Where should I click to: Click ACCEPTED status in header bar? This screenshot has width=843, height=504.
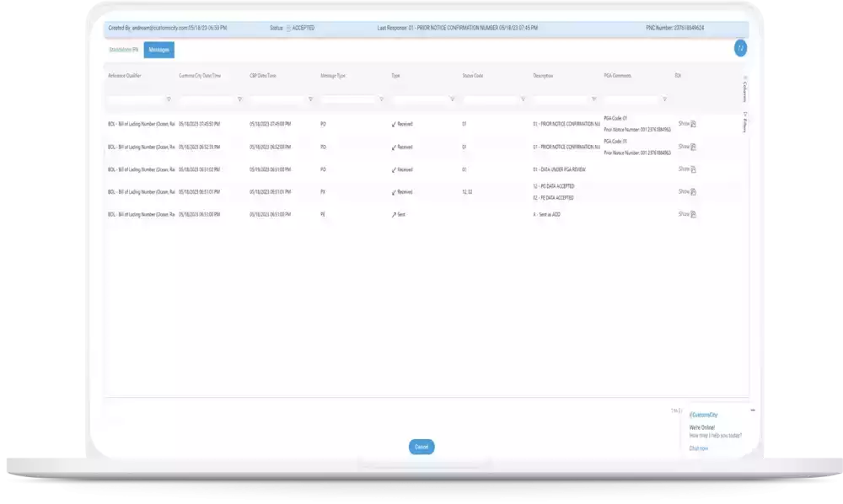(x=303, y=28)
